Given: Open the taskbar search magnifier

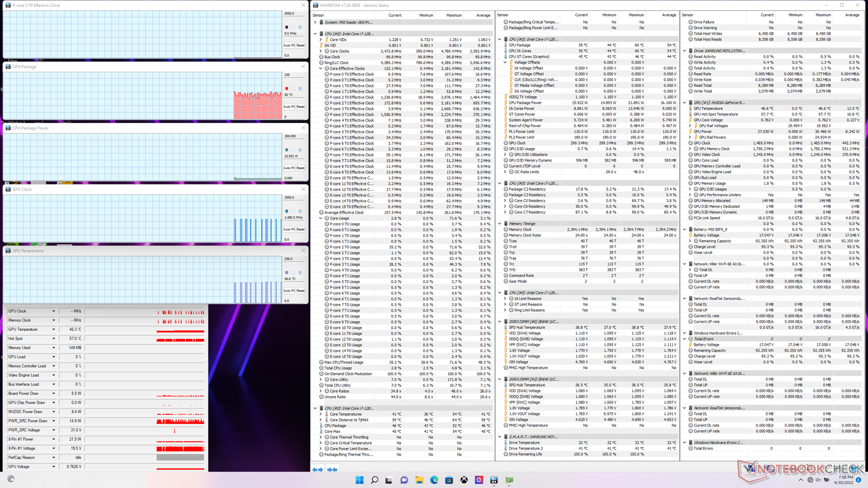Looking at the screenshot, I should tap(374, 480).
